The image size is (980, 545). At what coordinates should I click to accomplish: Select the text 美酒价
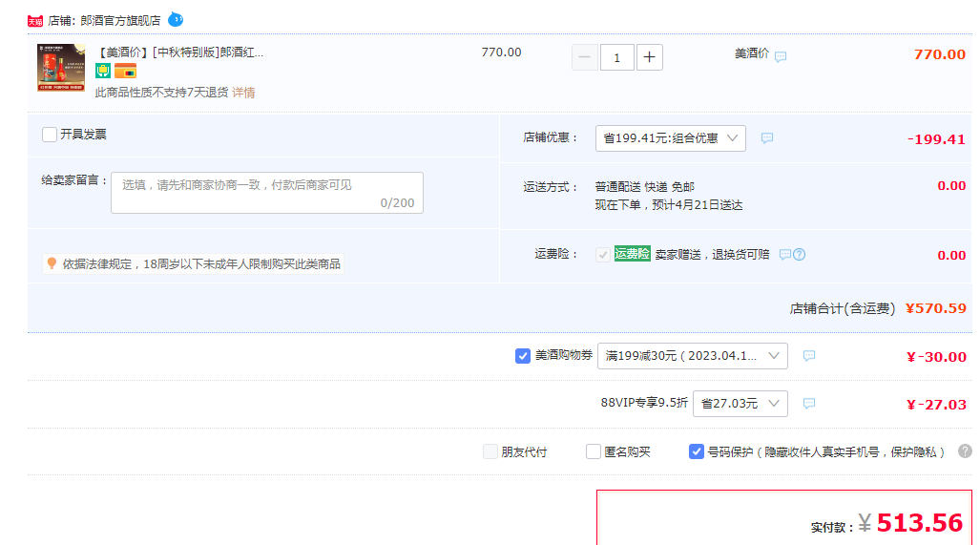(x=751, y=53)
